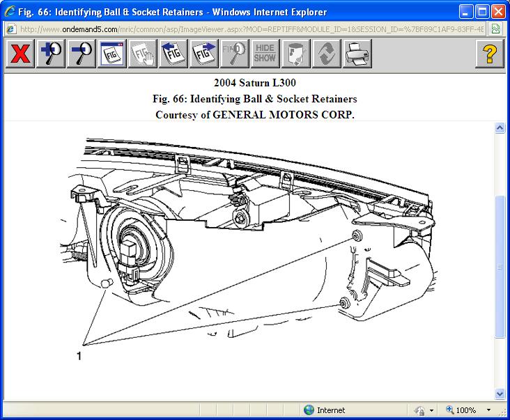Screen dimensions: 510x420
Task: Click the find figure magnifier icon
Action: [x=234, y=54]
